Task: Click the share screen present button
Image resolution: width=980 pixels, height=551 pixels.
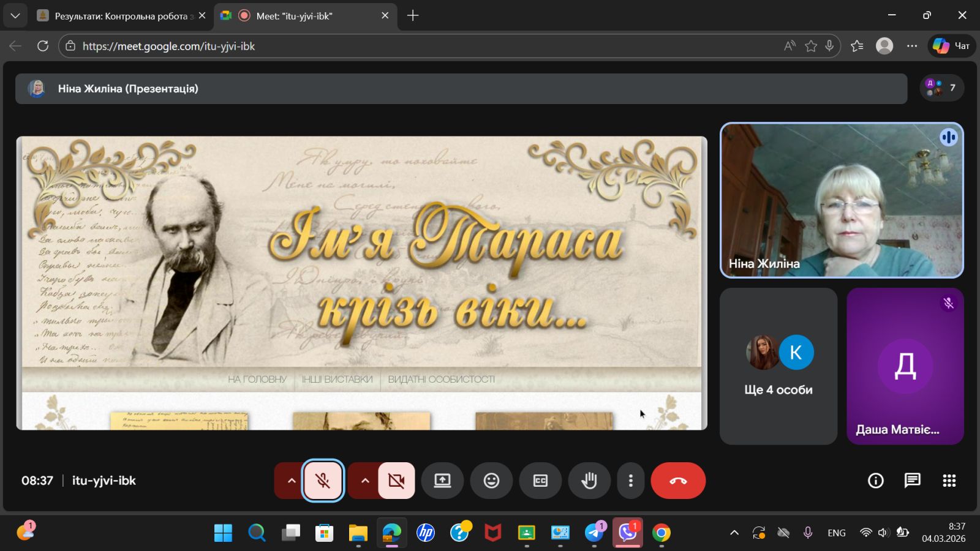Action: [x=442, y=481]
